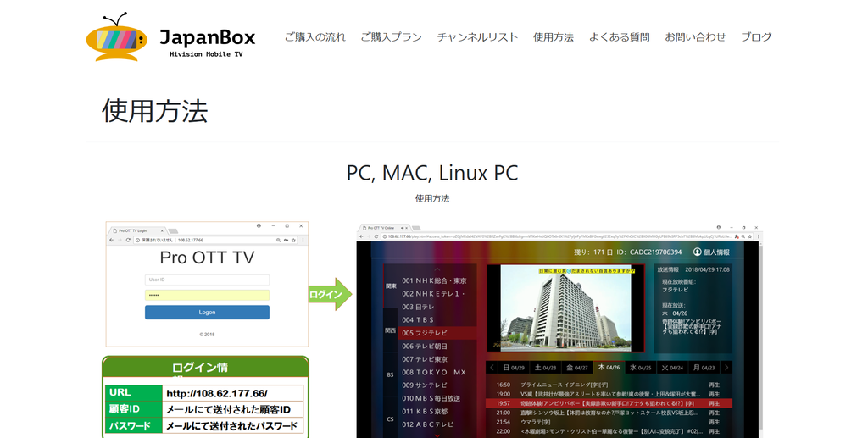Click the 21:00 直撃!シンソウ坂上 program row

pyautogui.click(x=609, y=413)
